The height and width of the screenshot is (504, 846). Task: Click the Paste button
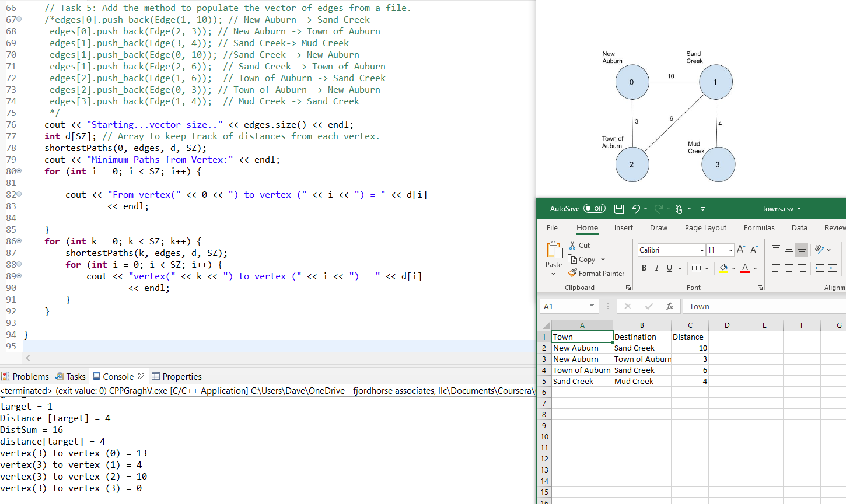coord(554,251)
